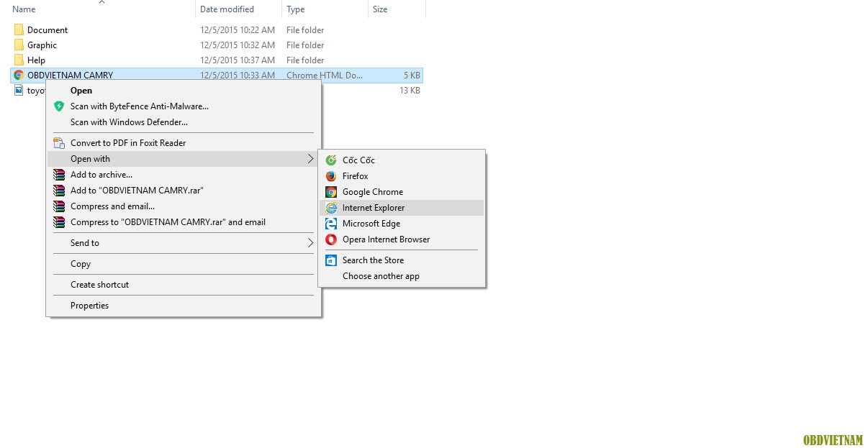This screenshot has height=448, width=868.
Task: Select Choose another app
Action: click(402, 275)
